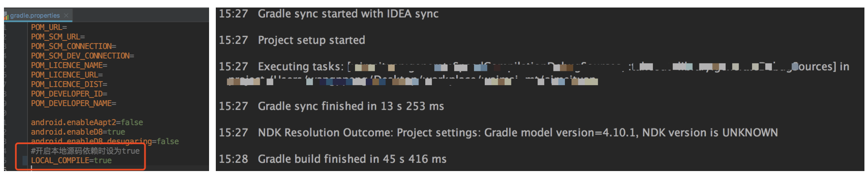Click the gradle.properties file icon

[6, 16]
